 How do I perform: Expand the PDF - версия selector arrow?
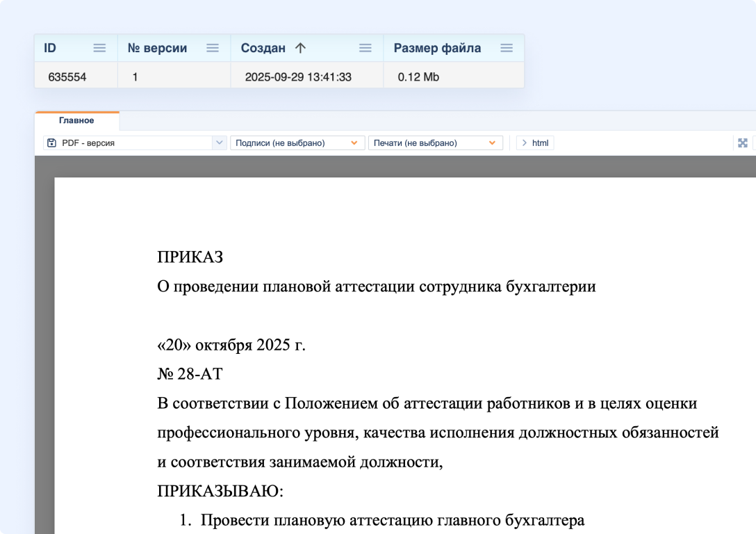[x=220, y=142]
